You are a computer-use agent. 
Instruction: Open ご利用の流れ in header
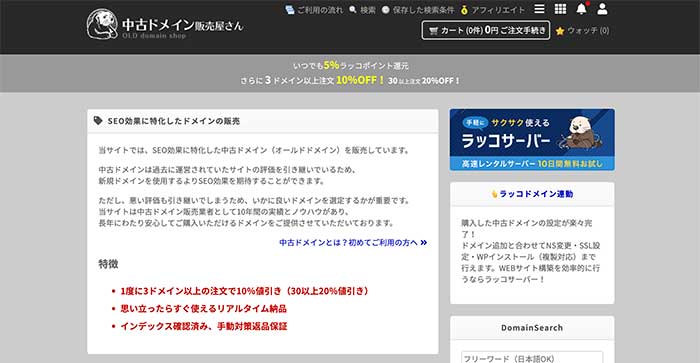point(320,10)
